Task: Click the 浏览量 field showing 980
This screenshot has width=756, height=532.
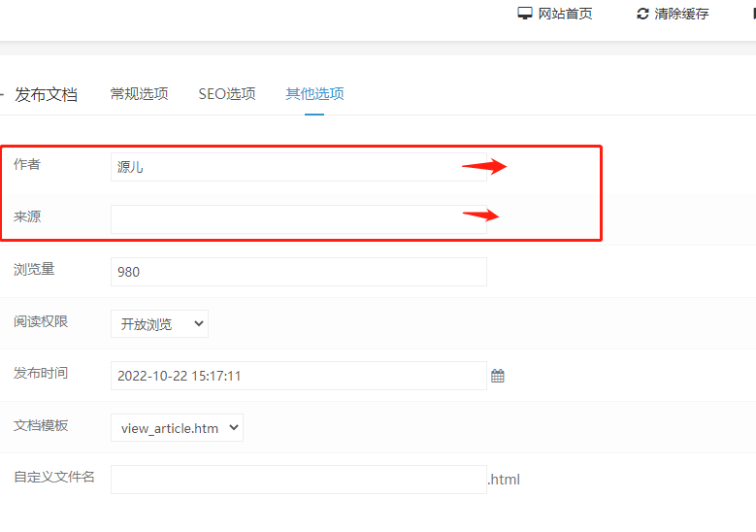Action: tap(299, 272)
